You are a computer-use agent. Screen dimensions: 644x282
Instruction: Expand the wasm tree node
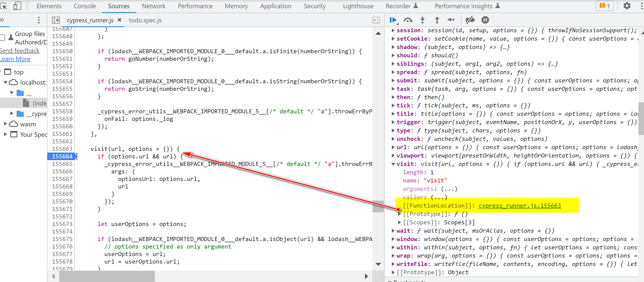pyautogui.click(x=5, y=124)
